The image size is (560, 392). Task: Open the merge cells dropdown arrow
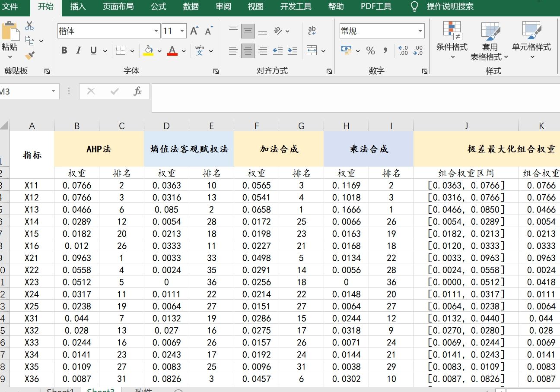click(x=323, y=51)
